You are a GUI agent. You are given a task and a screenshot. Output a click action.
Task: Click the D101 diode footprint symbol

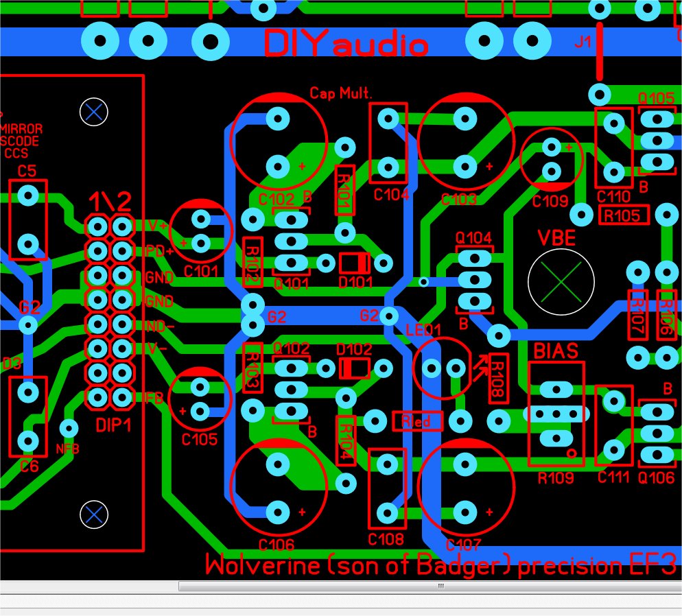(355, 263)
